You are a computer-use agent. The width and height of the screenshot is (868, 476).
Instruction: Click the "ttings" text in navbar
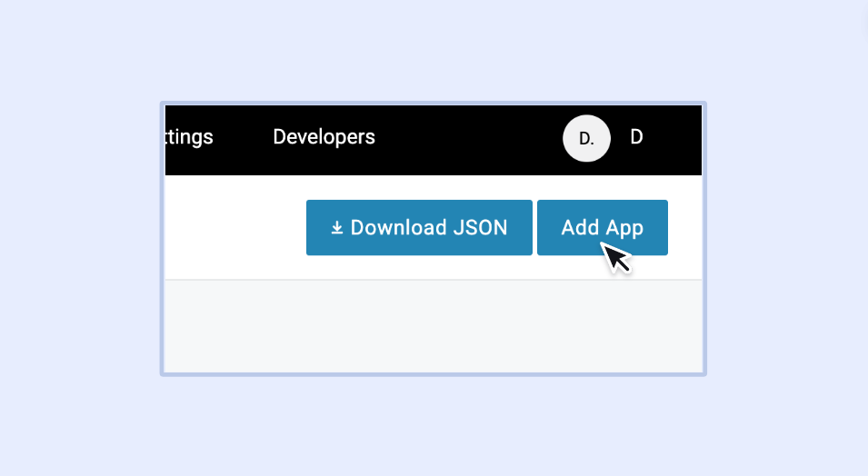(189, 137)
